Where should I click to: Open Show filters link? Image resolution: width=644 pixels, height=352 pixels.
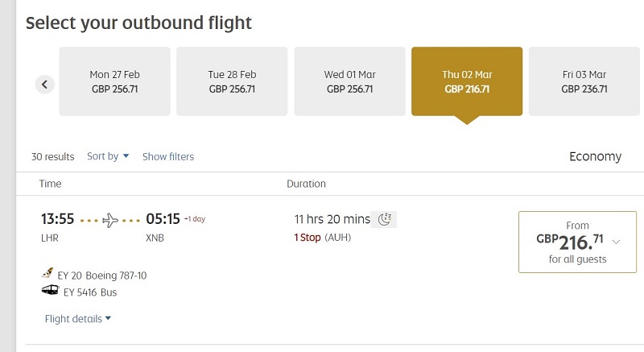(168, 156)
